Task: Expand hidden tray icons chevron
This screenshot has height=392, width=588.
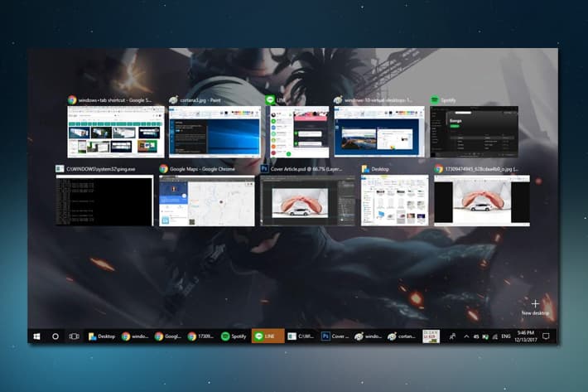Action: [x=466, y=336]
